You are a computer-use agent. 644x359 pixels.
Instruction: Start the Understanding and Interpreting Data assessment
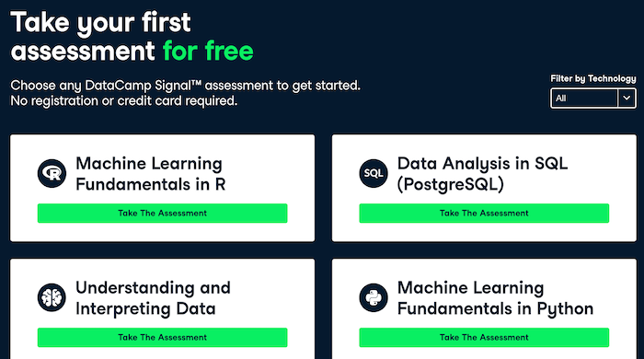162,338
